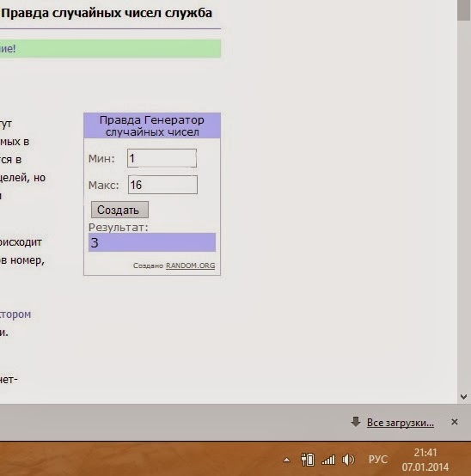Viewport: 471px width, 476px height.
Task: Open the volume speaker tray icon
Action: (x=348, y=460)
